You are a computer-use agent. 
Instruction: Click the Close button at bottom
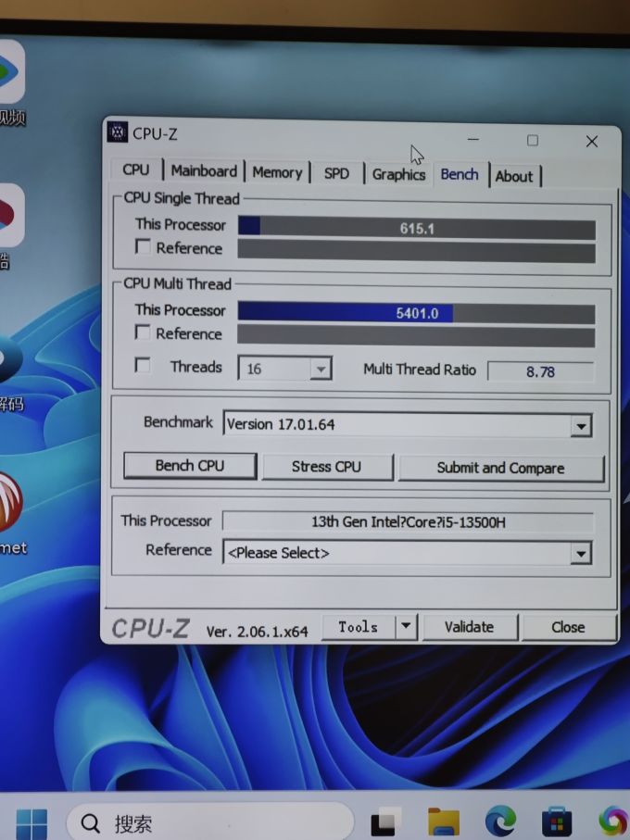point(569,627)
